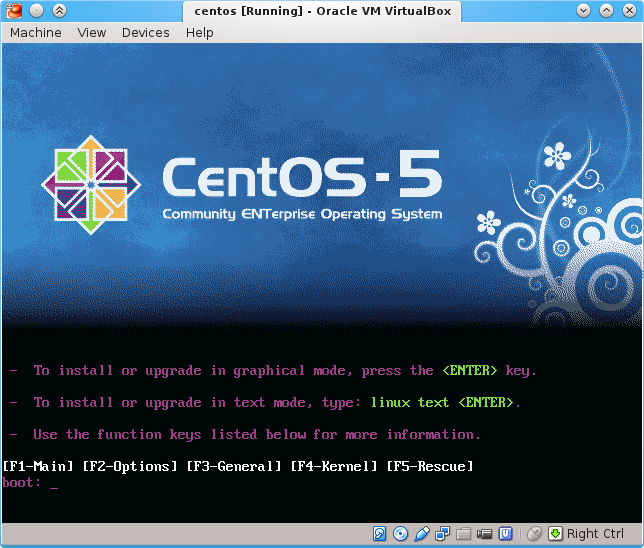
Task: Click the [F1-Main] label
Action: (x=38, y=466)
